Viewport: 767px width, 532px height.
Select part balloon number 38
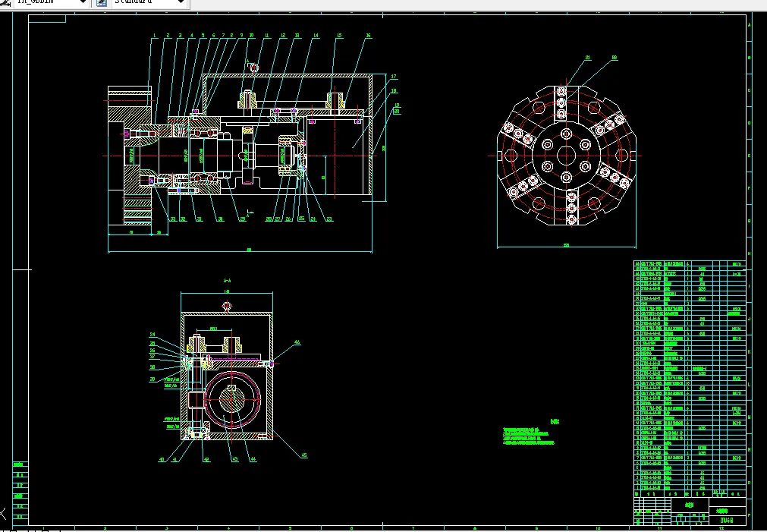[152, 367]
